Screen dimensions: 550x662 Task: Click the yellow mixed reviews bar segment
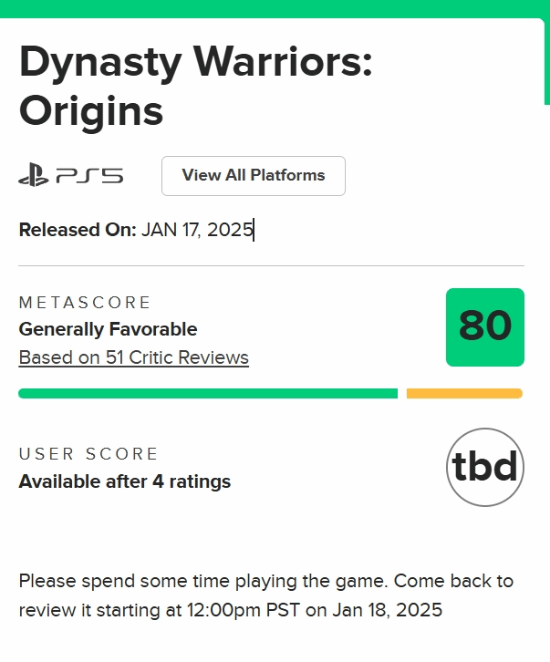coord(465,393)
